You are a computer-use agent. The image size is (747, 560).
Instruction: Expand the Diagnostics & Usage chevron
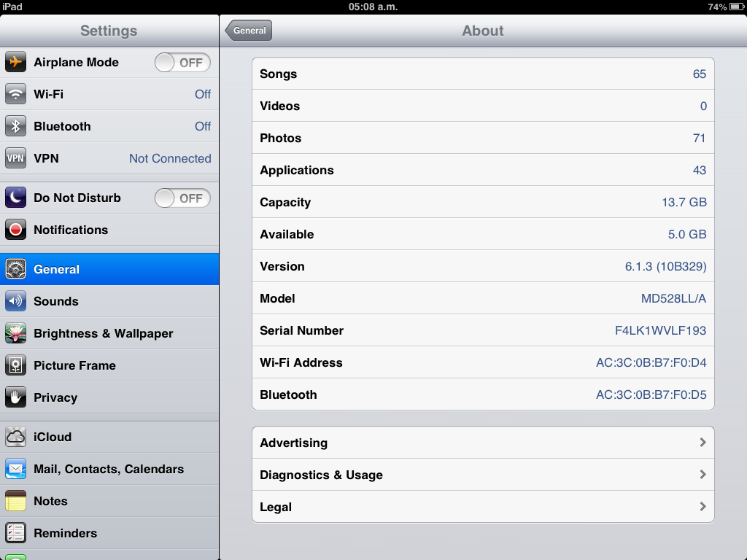(x=703, y=474)
